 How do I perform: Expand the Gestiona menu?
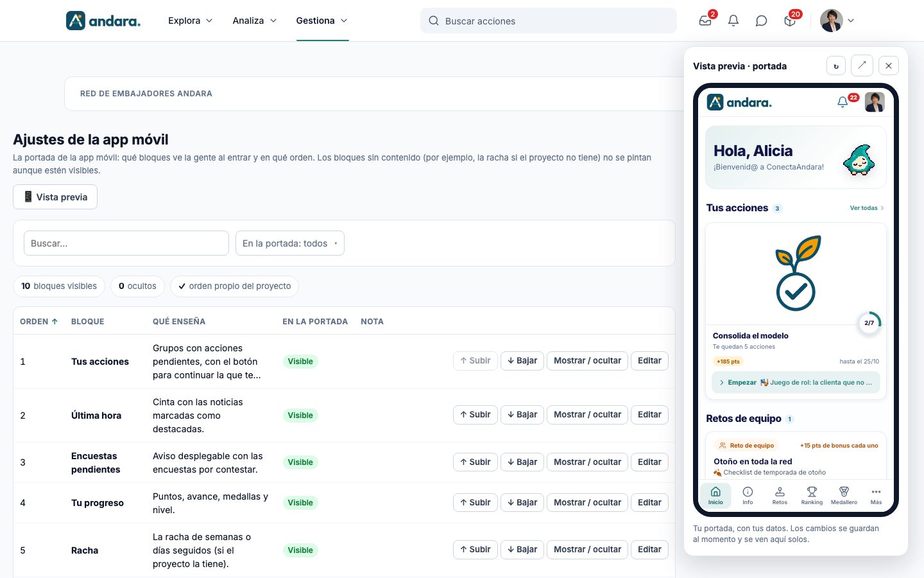tap(322, 21)
